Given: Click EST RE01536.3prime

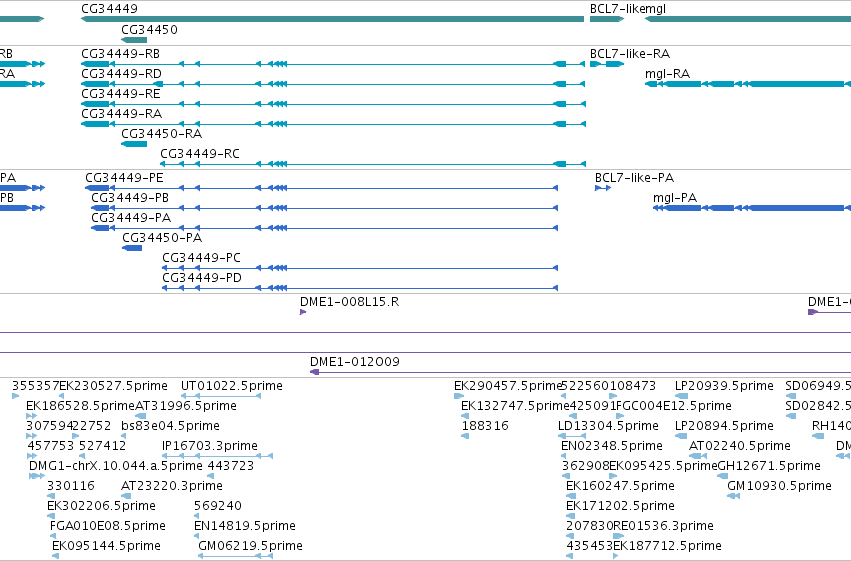Looking at the screenshot, I should pyautogui.click(x=663, y=526).
